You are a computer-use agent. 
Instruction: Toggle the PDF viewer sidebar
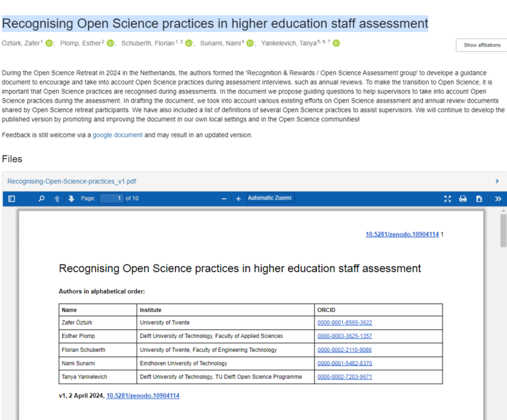pos(11,199)
